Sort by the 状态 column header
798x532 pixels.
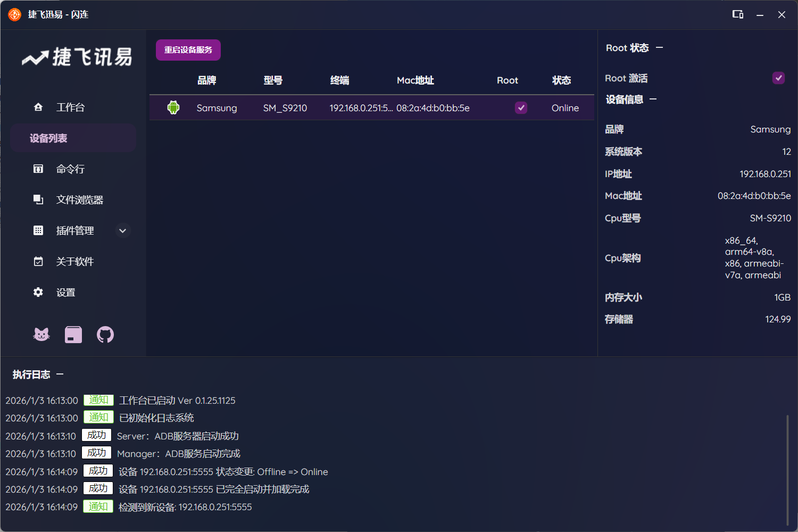[561, 80]
